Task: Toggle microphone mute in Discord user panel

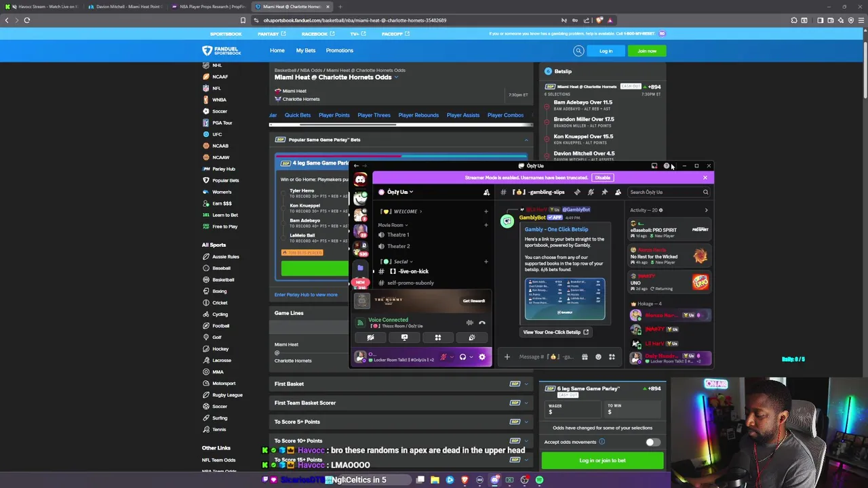Action: [443, 357]
